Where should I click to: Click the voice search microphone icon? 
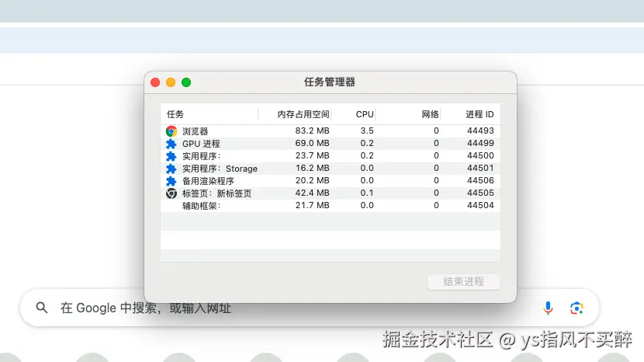click(548, 308)
